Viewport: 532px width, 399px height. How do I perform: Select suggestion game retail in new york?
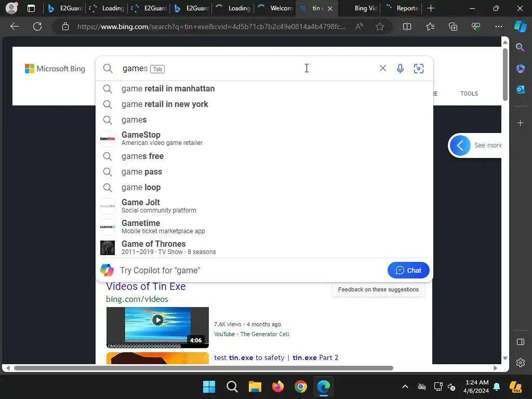[x=264, y=104]
